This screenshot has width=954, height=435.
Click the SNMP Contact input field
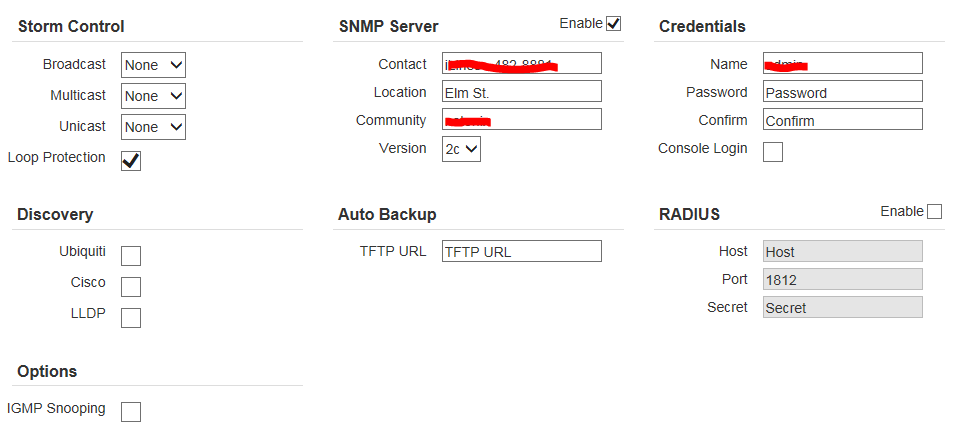pos(521,64)
